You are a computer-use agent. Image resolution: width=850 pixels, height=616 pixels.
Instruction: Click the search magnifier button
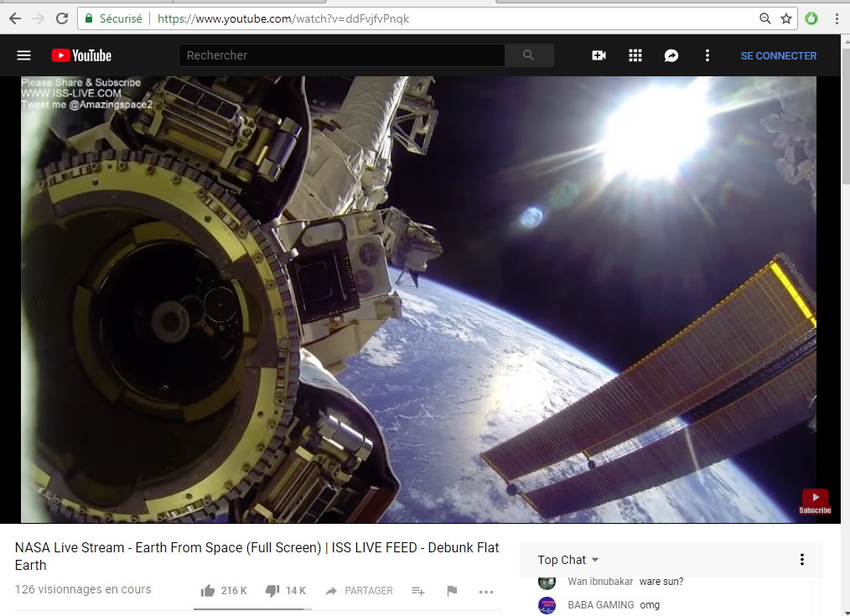pos(529,55)
